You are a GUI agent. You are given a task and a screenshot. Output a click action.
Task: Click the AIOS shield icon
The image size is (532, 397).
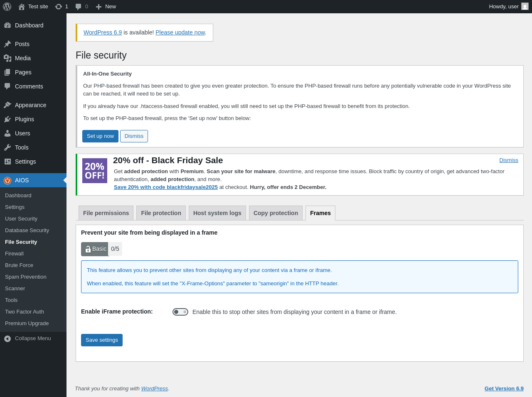pos(7,180)
